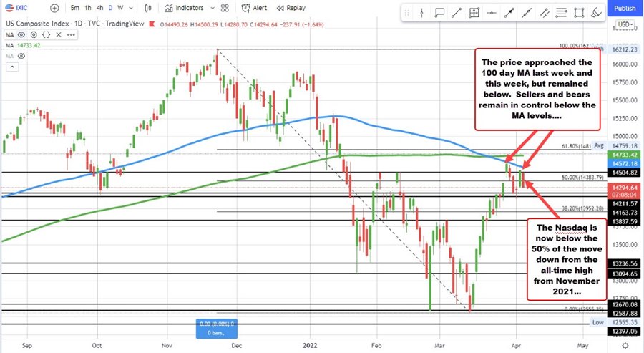Click the 38.20%(13952.28) Fibonacci level label

[582, 208]
